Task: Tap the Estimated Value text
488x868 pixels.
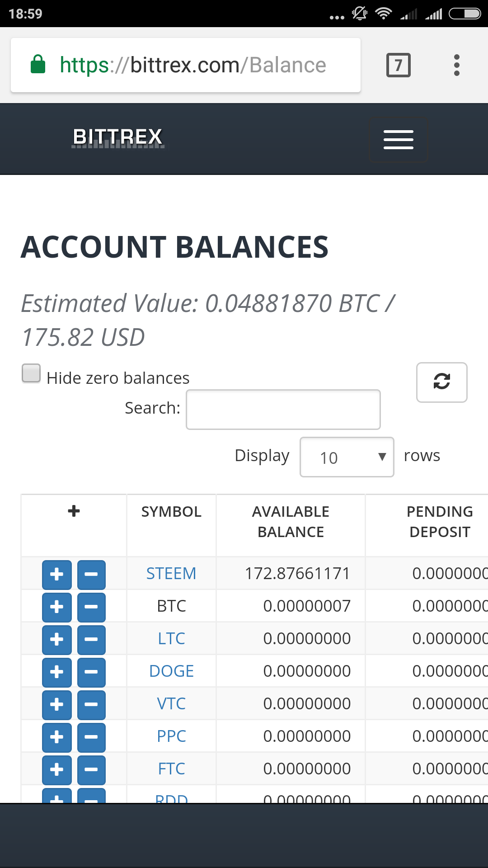Action: (208, 320)
